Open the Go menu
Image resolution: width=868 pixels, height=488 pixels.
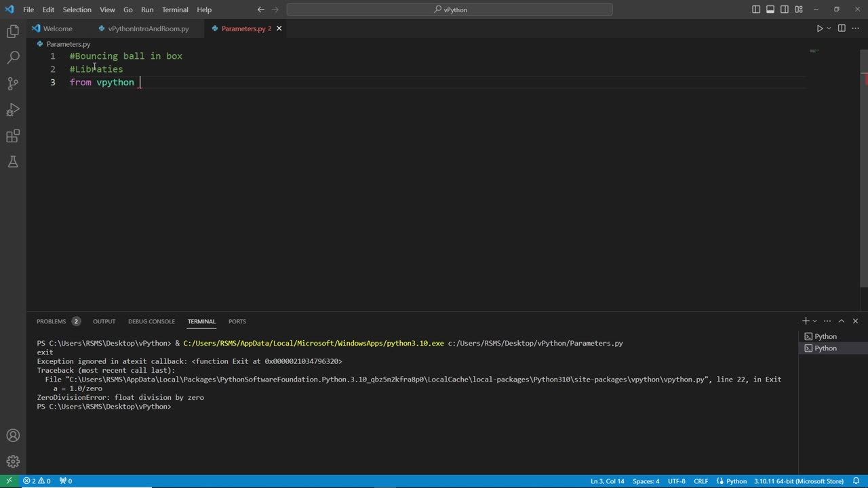pos(128,9)
